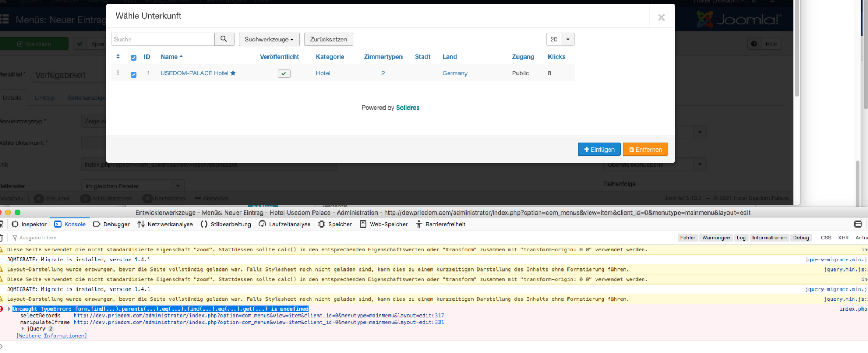The image size is (868, 353).
Task: Click the sort order arrows column icon
Action: coord(118,56)
